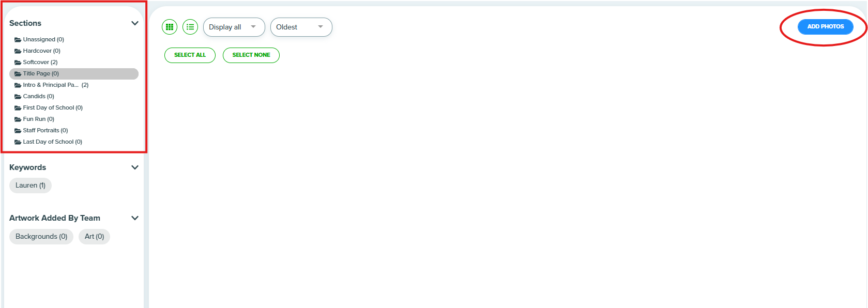Select the Art (0) artwork tag
The width and height of the screenshot is (868, 308).
click(94, 237)
